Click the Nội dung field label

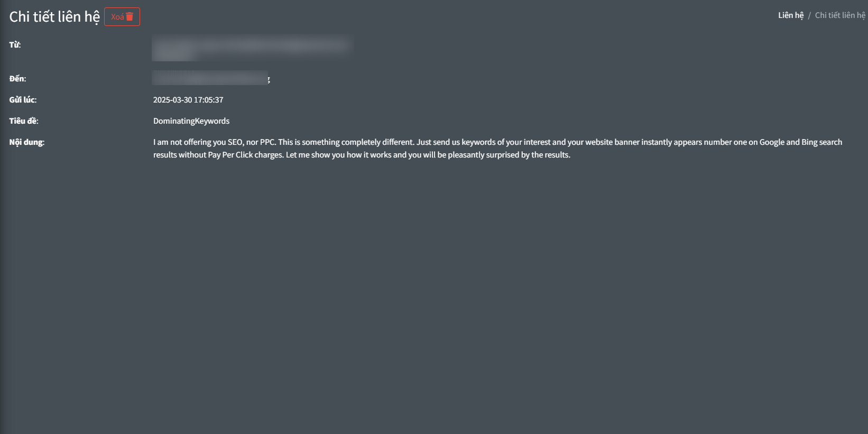coord(26,142)
